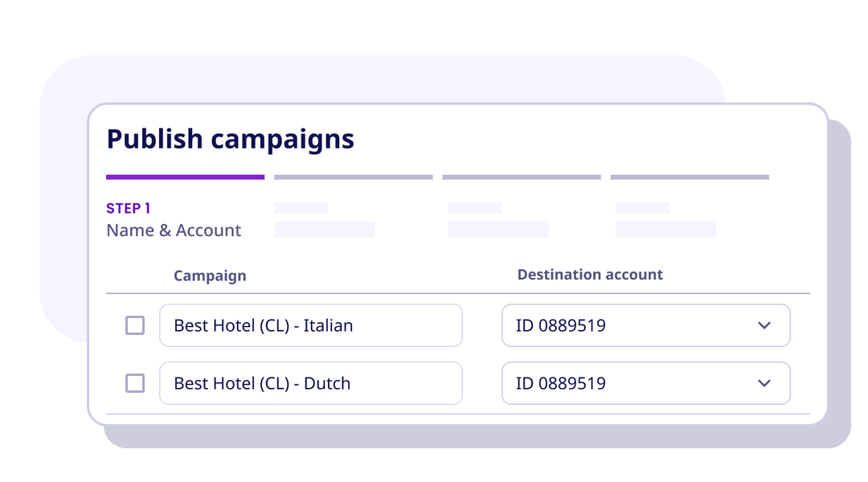Click the Campaign column header

click(x=210, y=275)
